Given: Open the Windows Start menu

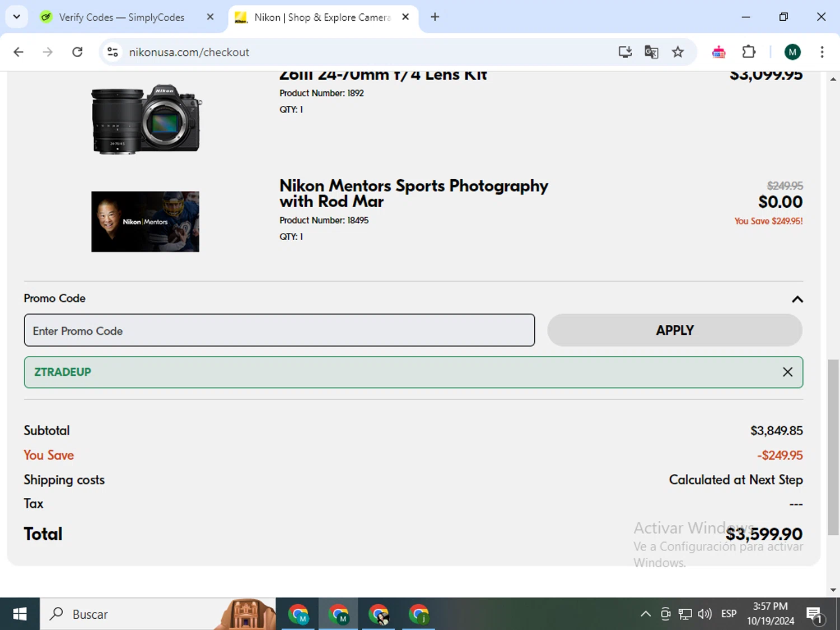Looking at the screenshot, I should click(20, 614).
